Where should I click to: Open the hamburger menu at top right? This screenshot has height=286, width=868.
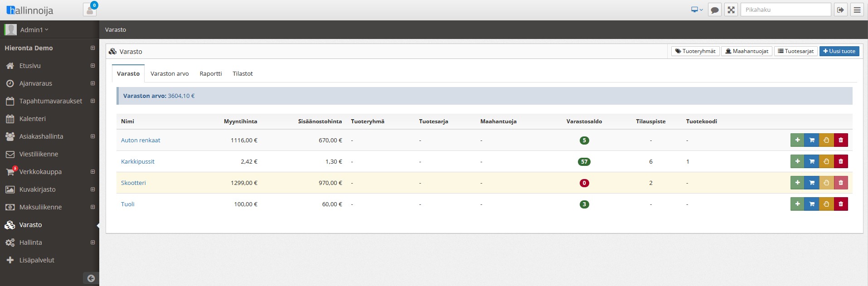857,10
